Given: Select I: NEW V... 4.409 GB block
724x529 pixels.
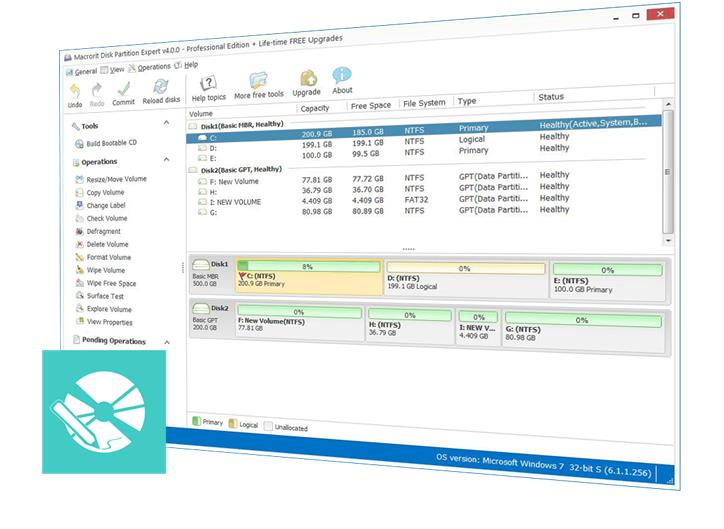Looking at the screenshot, I should point(478,328).
